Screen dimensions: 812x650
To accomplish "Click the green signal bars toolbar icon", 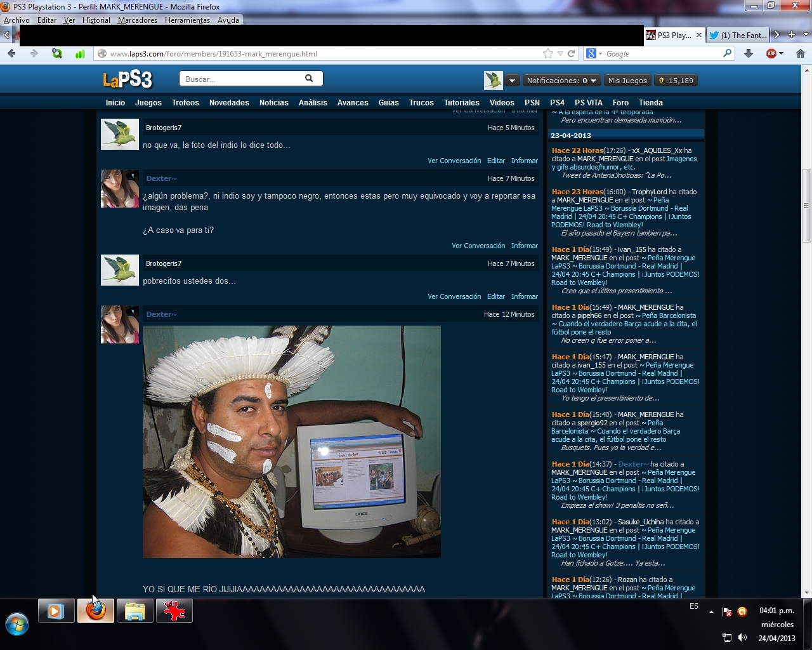I will [x=80, y=54].
